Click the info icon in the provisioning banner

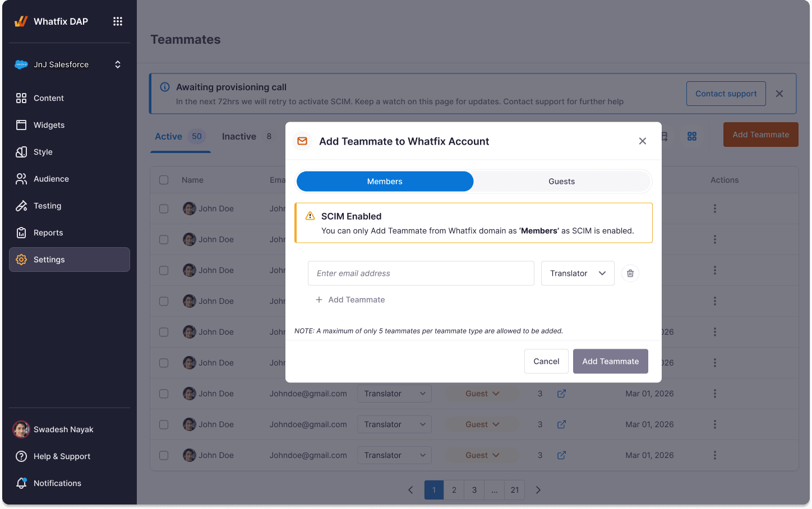[165, 87]
